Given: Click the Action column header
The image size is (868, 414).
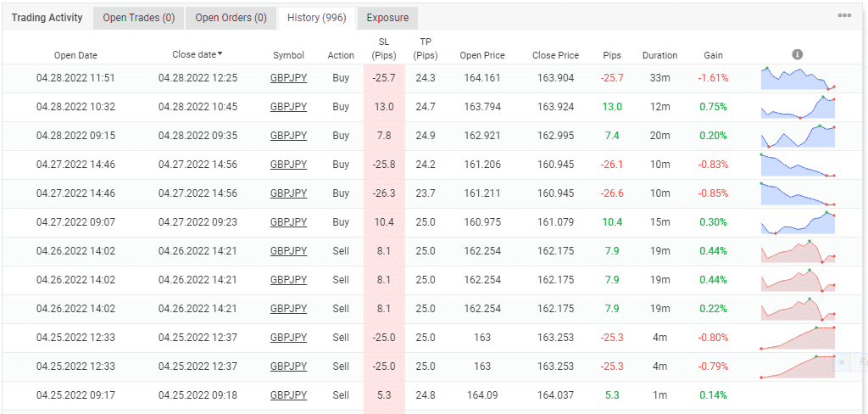Looking at the screenshot, I should (x=341, y=56).
